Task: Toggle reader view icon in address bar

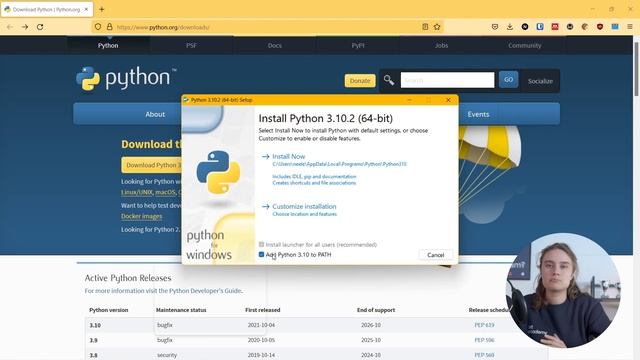Action: (x=425, y=27)
